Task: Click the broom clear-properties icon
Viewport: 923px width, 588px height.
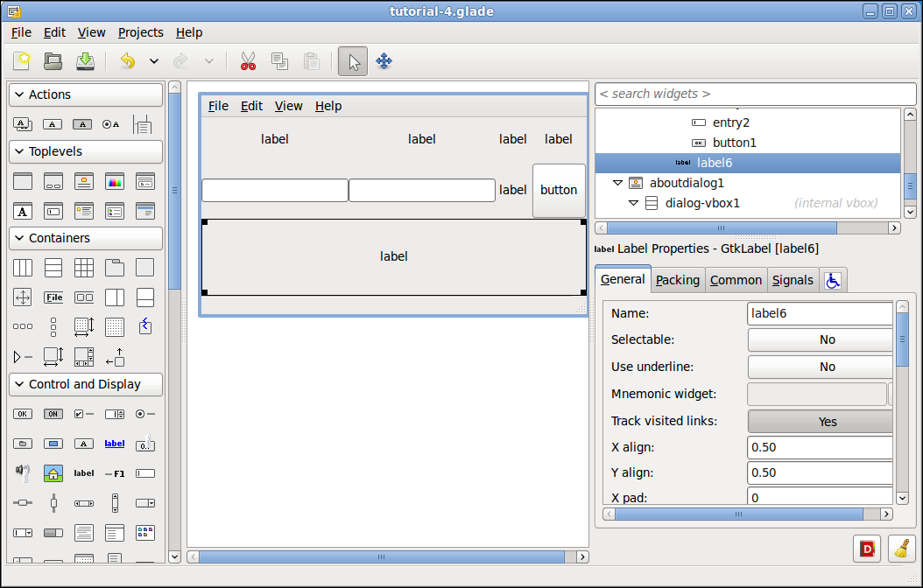Action: click(901, 549)
